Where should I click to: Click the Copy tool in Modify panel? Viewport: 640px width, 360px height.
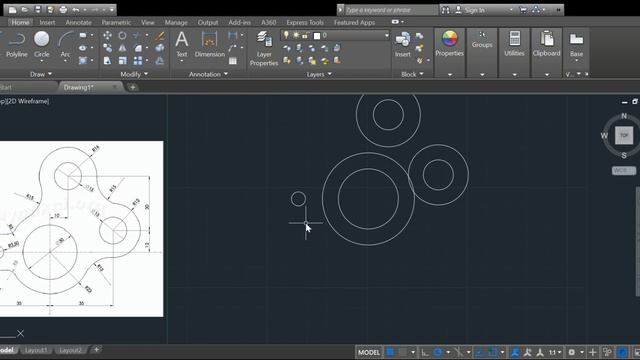coord(107,48)
